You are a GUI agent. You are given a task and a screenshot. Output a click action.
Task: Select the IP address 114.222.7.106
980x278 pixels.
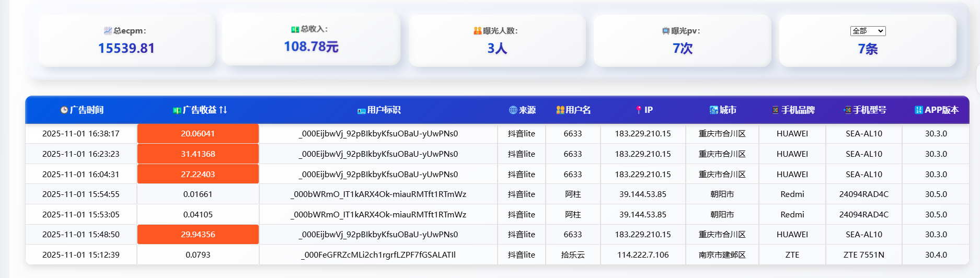[643, 255]
